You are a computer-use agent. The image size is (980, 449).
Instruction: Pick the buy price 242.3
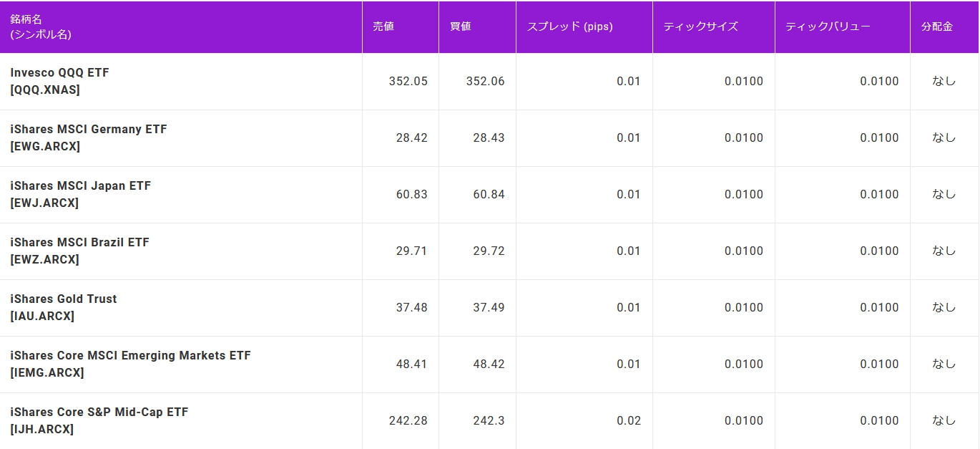pyautogui.click(x=489, y=420)
